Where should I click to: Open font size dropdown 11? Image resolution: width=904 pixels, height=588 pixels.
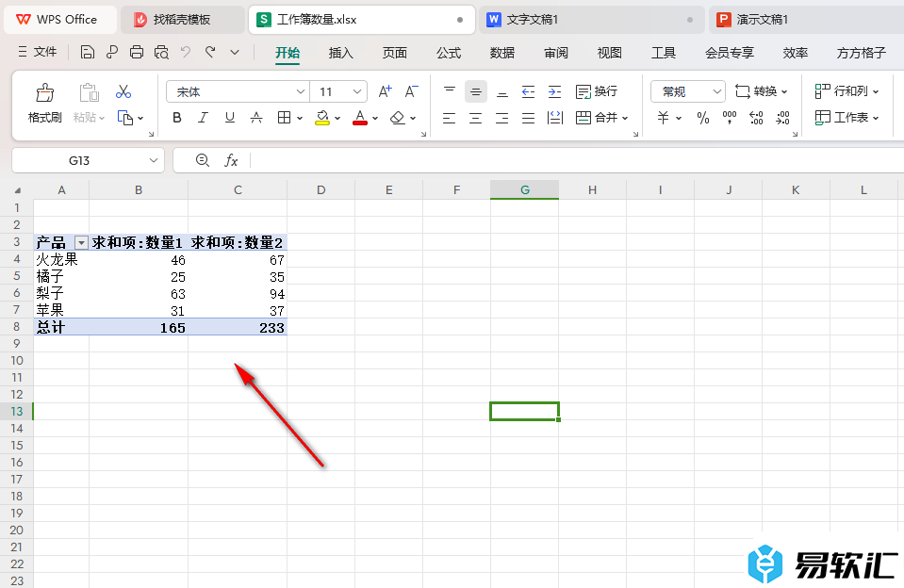(357, 91)
